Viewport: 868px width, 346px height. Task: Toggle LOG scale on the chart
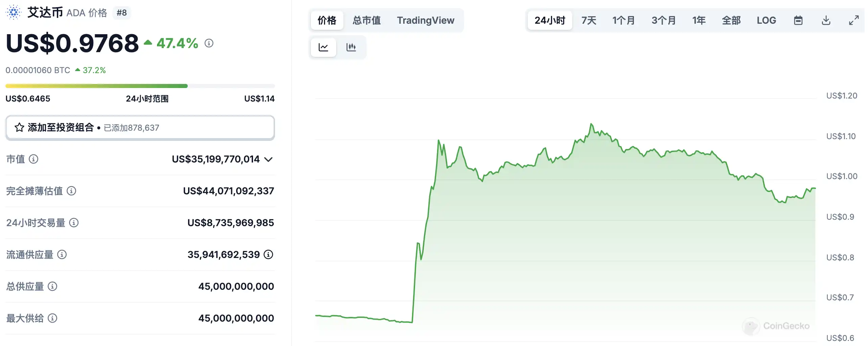(766, 20)
